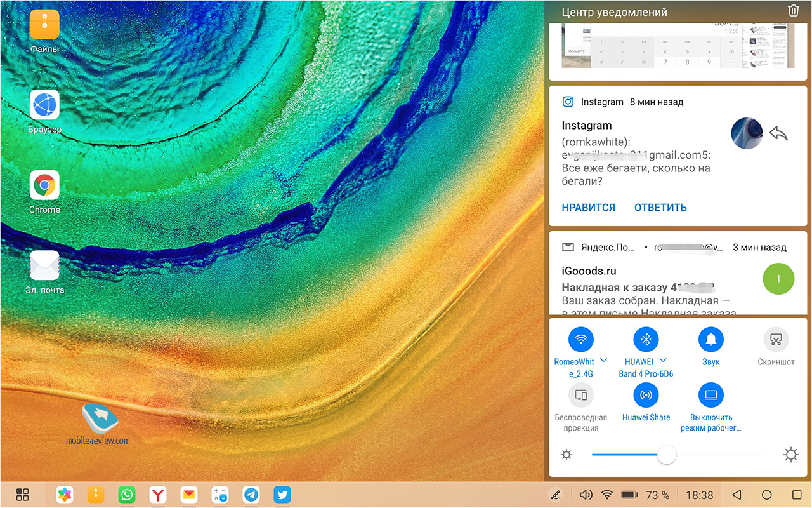812x508 pixels.
Task: Adjust the brightness slider handle
Action: pyautogui.click(x=666, y=455)
